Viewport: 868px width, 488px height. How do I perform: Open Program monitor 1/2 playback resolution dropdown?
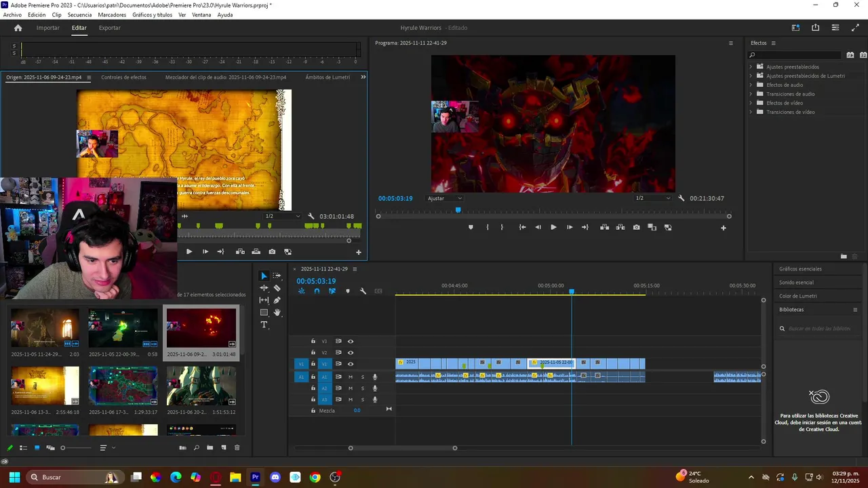(652, 199)
